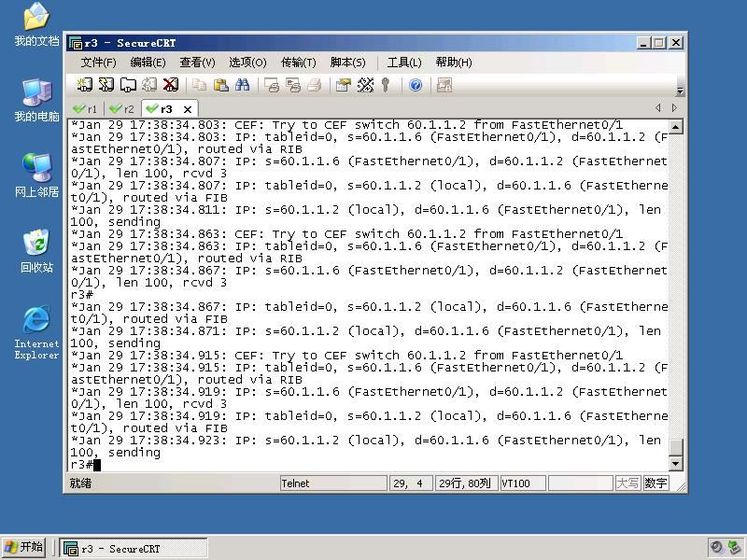This screenshot has width=747, height=560.
Task: Open the Keymap Editor icon
Action: 365,85
